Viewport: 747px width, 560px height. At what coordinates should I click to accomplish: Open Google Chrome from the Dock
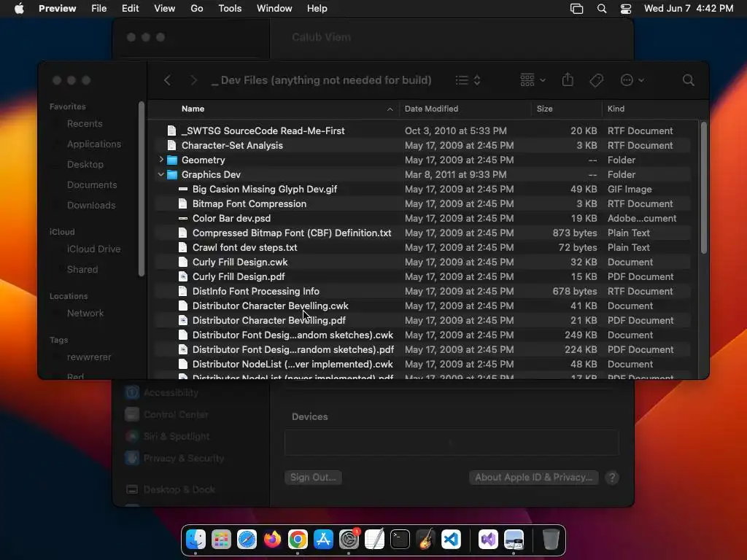pos(298,540)
